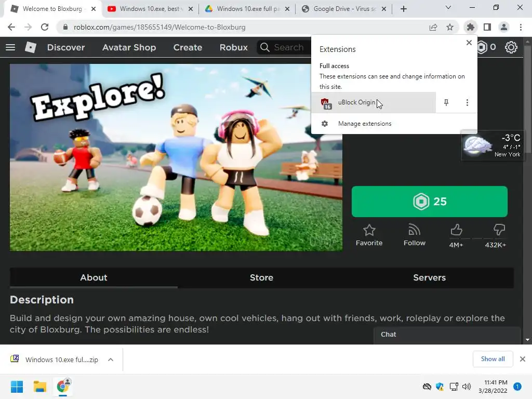Pin the uBlock Origin extension
This screenshot has height=399, width=532.
click(446, 102)
